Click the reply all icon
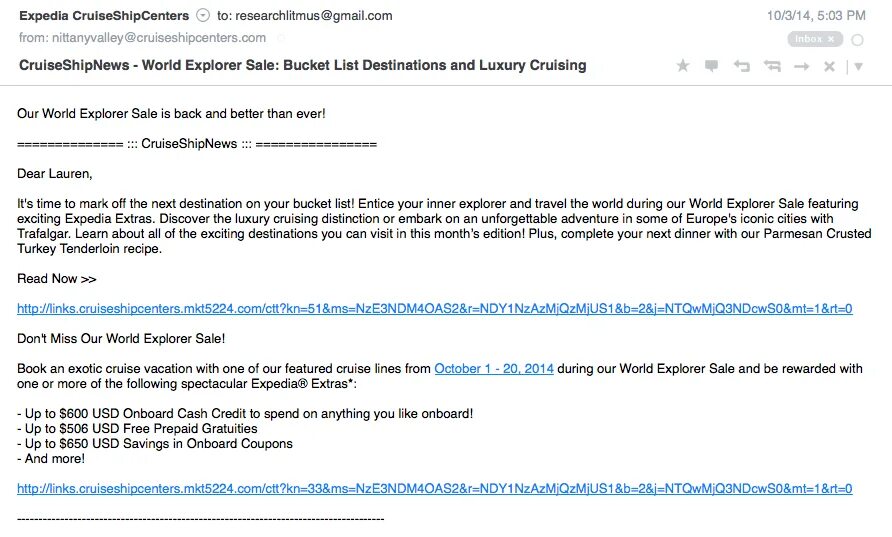This screenshot has height=537, width=892. coord(772,66)
